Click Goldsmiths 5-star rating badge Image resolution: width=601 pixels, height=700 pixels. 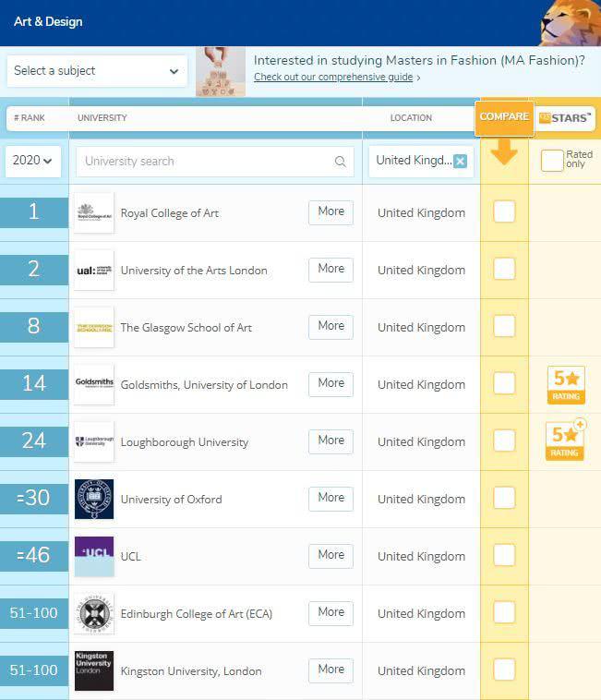click(564, 385)
